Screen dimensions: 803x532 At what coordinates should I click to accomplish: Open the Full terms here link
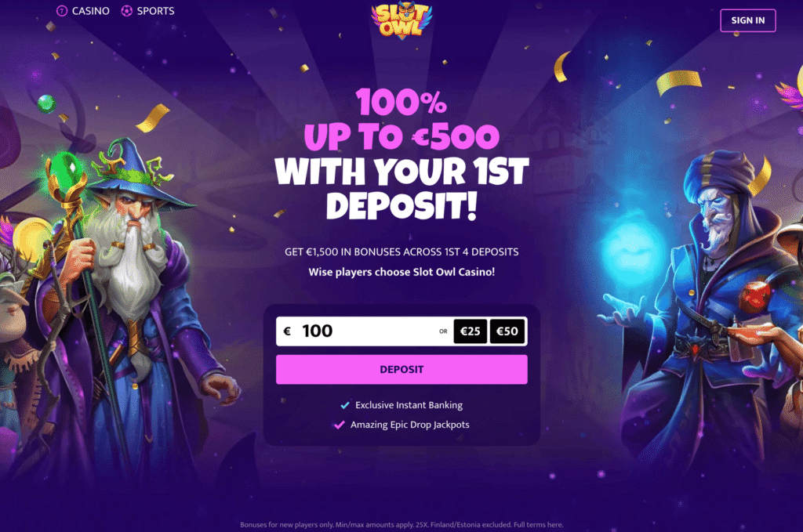538,525
